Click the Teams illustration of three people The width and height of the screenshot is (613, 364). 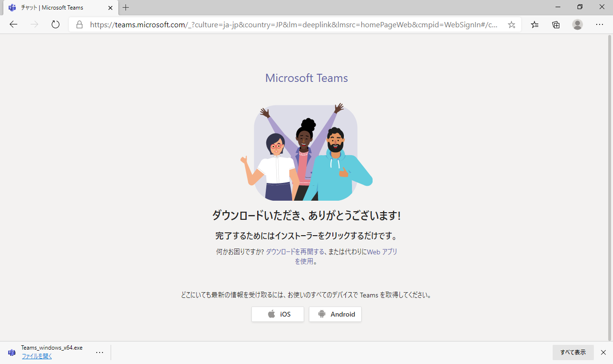[306, 152]
